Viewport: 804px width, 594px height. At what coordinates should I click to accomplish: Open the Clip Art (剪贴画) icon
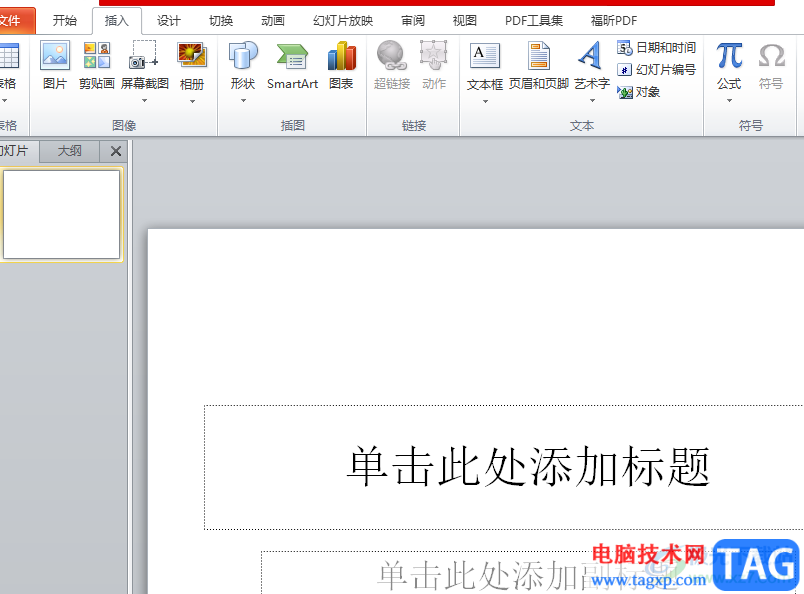click(x=97, y=56)
